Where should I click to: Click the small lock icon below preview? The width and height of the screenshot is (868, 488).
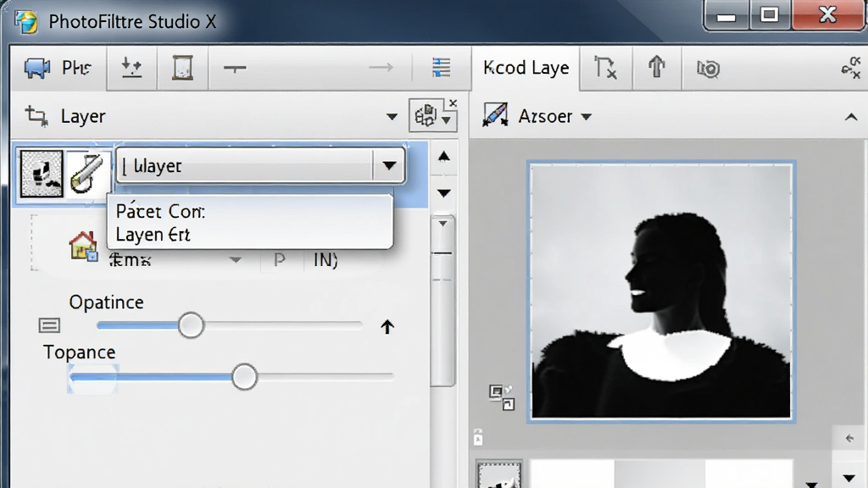pyautogui.click(x=478, y=437)
